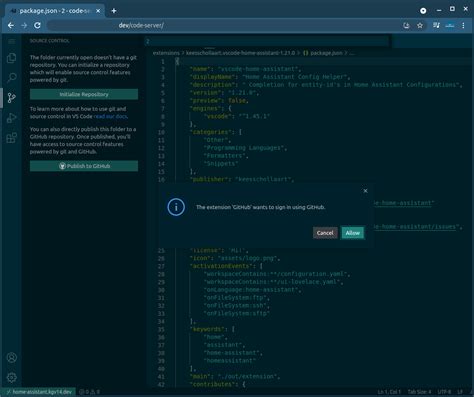Click the package.json breadcrumb item

(322, 53)
